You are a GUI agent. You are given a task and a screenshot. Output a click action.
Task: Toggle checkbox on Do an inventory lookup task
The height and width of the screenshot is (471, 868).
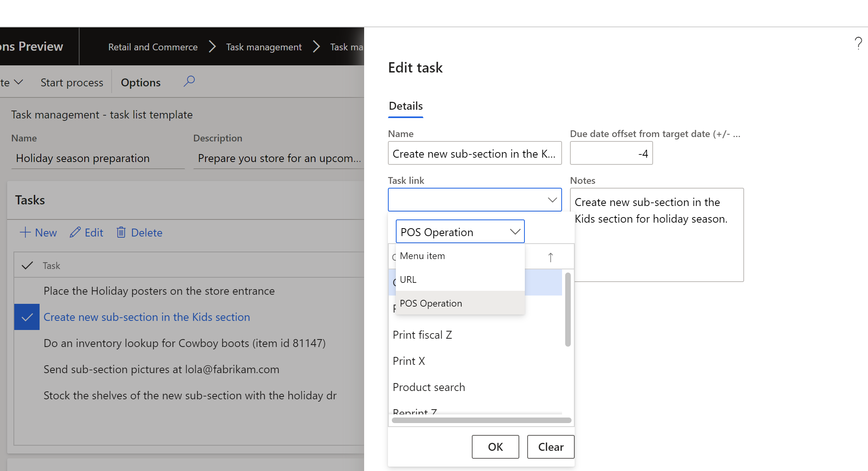point(27,343)
